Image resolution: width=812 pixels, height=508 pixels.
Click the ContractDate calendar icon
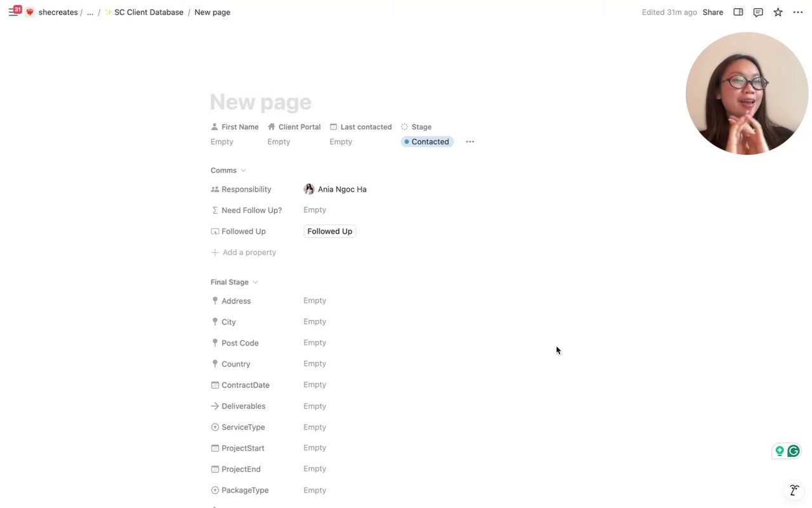215,385
